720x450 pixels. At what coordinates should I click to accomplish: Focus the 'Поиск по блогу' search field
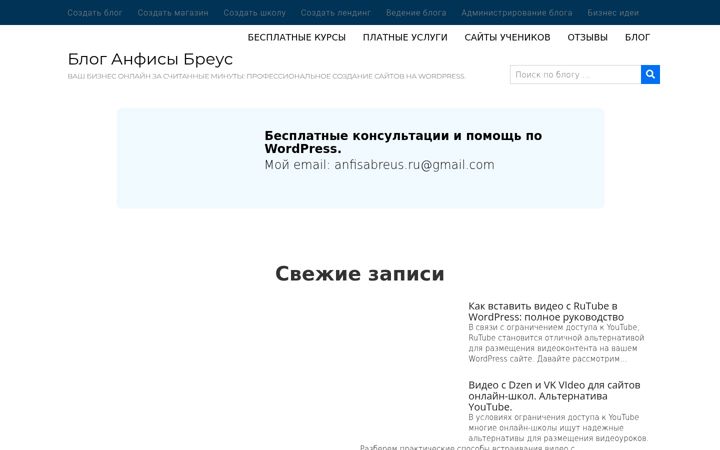pyautogui.click(x=575, y=74)
